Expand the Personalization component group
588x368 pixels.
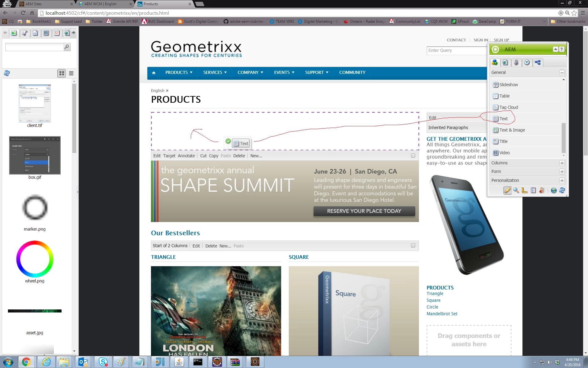pyautogui.click(x=562, y=180)
